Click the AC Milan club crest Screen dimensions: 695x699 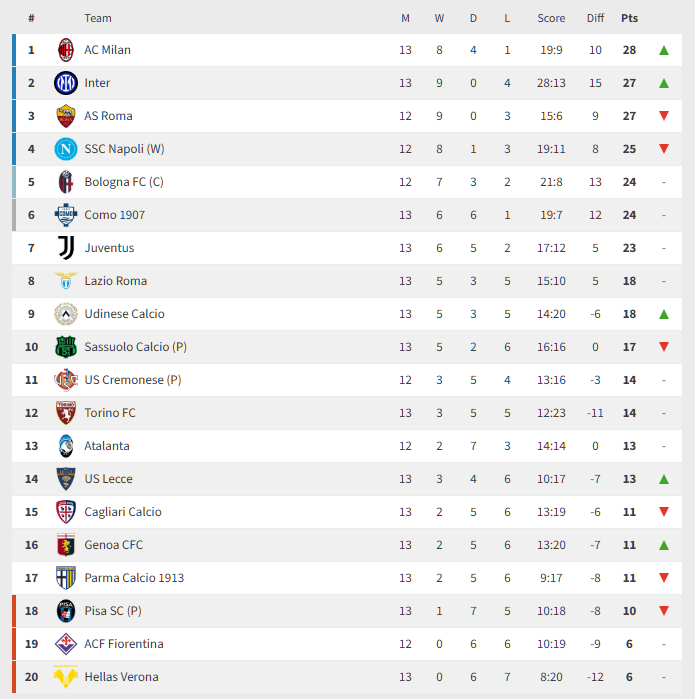[66, 50]
